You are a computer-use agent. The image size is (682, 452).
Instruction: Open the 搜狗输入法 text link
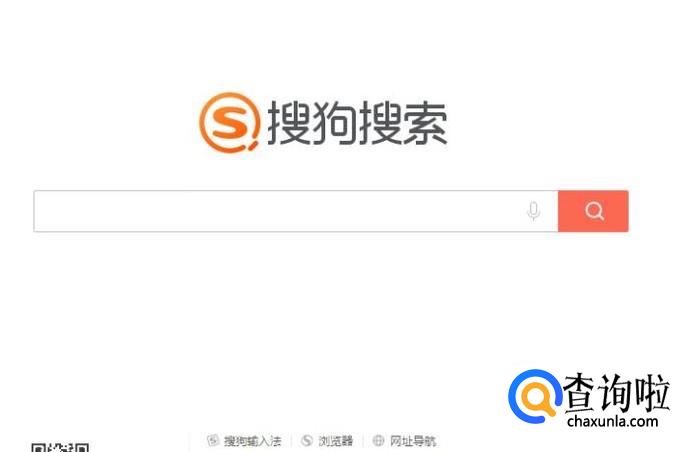click(252, 441)
